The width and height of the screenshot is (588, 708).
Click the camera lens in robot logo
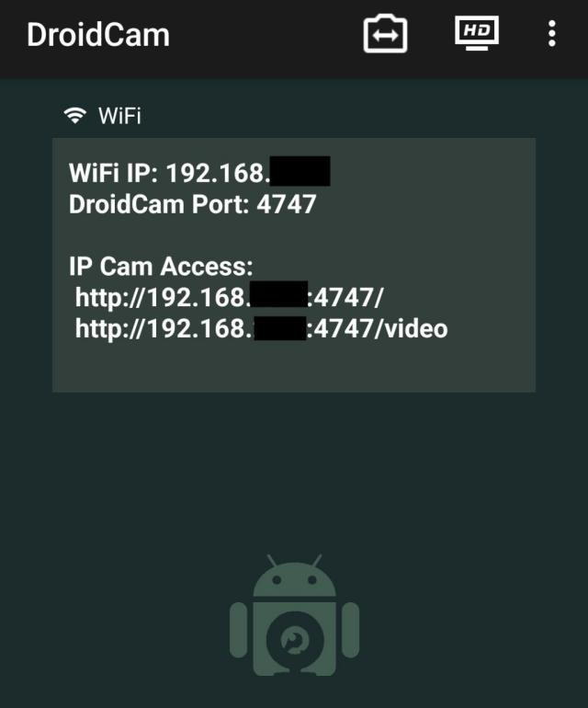point(295,640)
